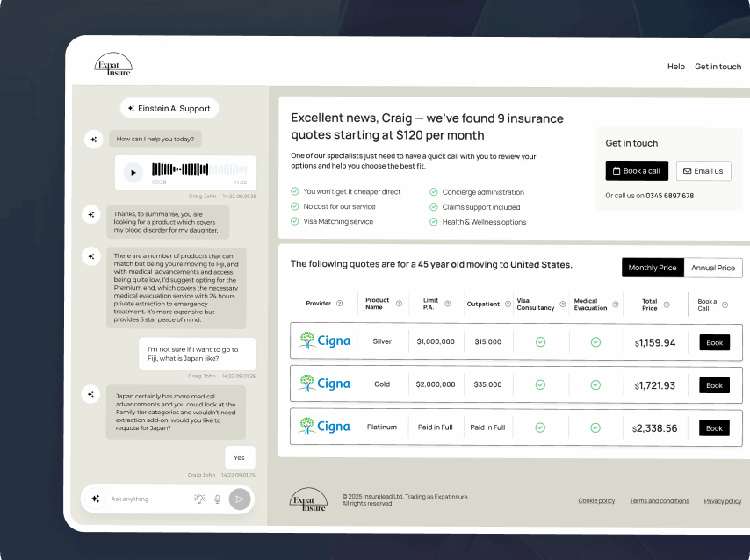
Task: Select the Monthly Price toggle
Action: [653, 268]
